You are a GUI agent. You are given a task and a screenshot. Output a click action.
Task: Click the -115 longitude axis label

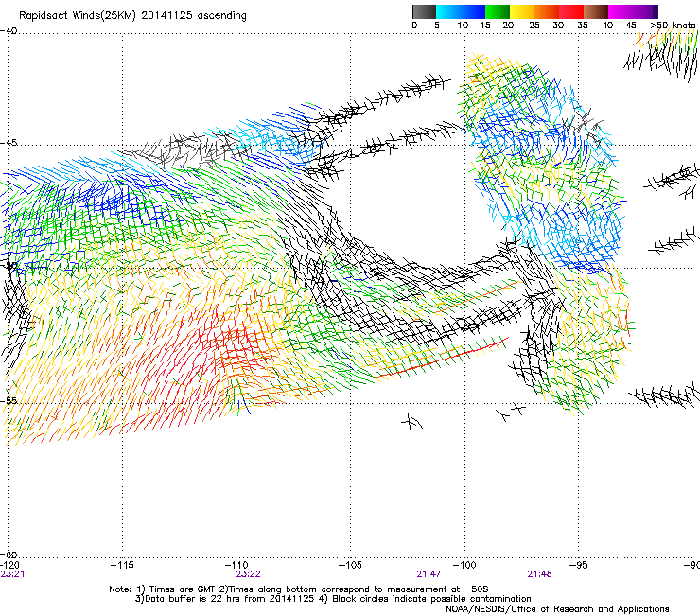[122, 565]
